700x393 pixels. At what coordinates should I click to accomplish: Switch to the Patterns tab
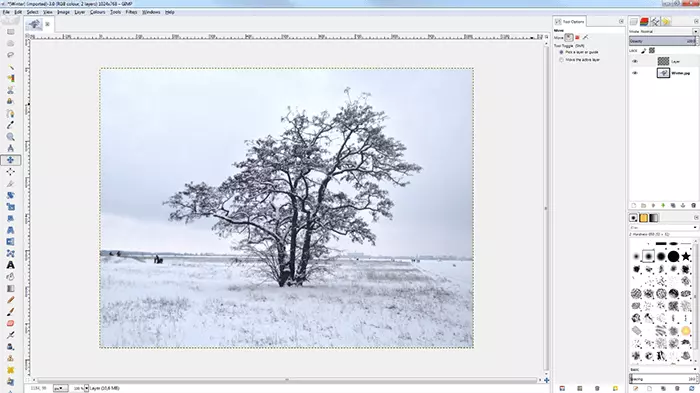click(x=643, y=218)
